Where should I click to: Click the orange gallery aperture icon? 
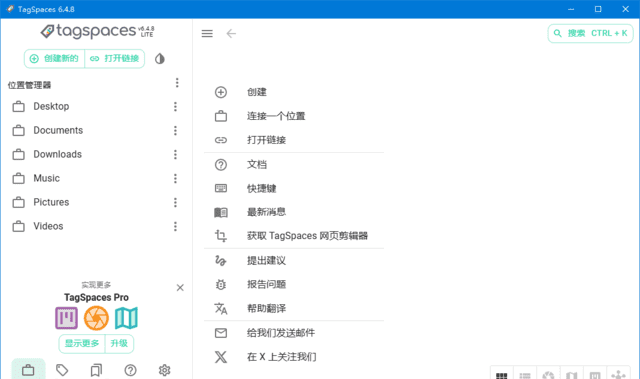(x=96, y=318)
